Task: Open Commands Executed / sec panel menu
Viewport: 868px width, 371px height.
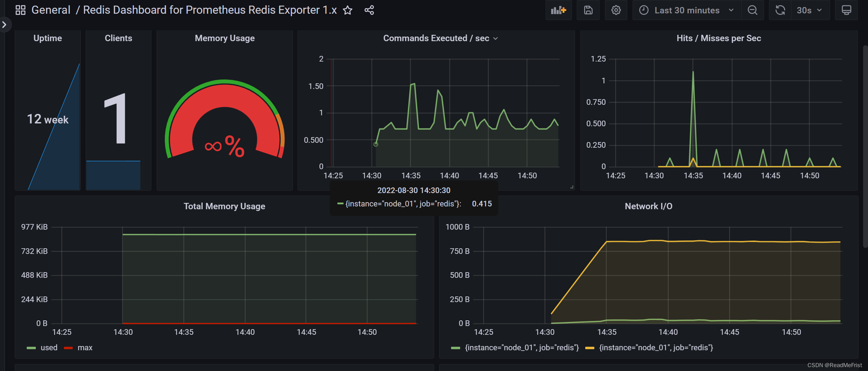Action: [495, 38]
